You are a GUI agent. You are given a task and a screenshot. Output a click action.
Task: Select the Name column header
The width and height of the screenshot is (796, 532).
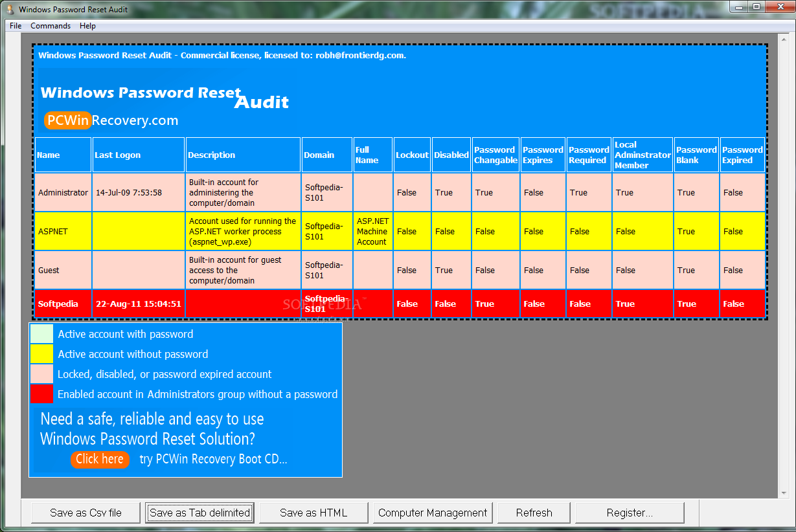pyautogui.click(x=63, y=155)
